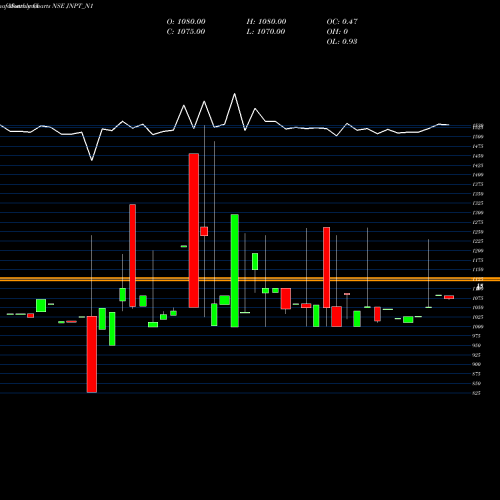This screenshot has height=500, width=500.
Task: Click the 1450 price axis label
Action: point(478,156)
